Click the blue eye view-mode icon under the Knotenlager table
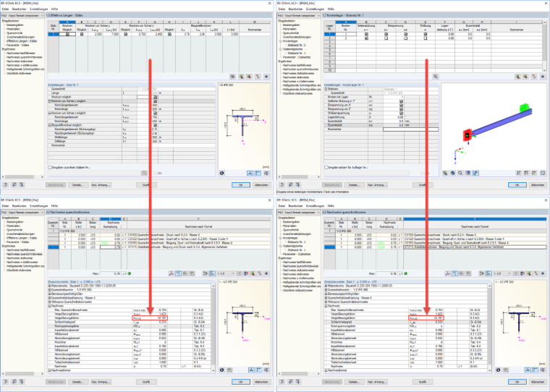Viewport: 550px width, 392px height. [542, 77]
